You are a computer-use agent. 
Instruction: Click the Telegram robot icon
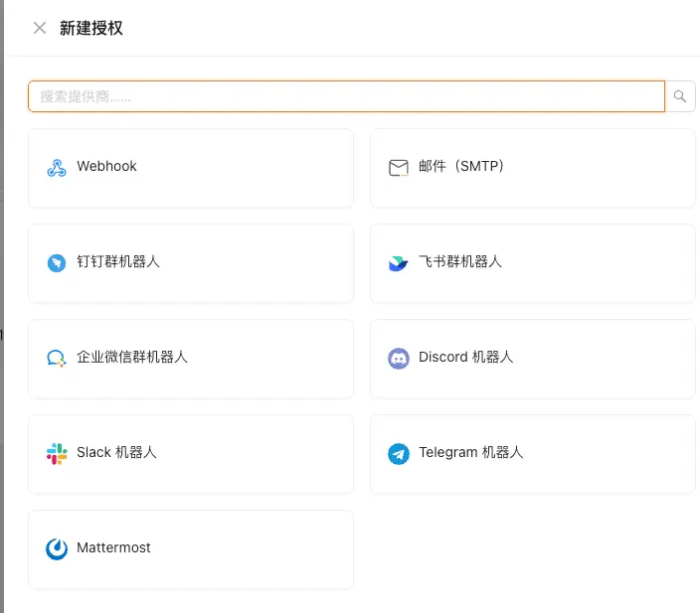tap(399, 454)
